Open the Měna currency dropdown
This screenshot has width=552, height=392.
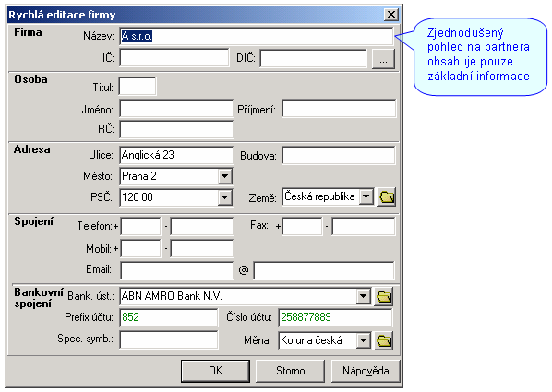point(363,340)
